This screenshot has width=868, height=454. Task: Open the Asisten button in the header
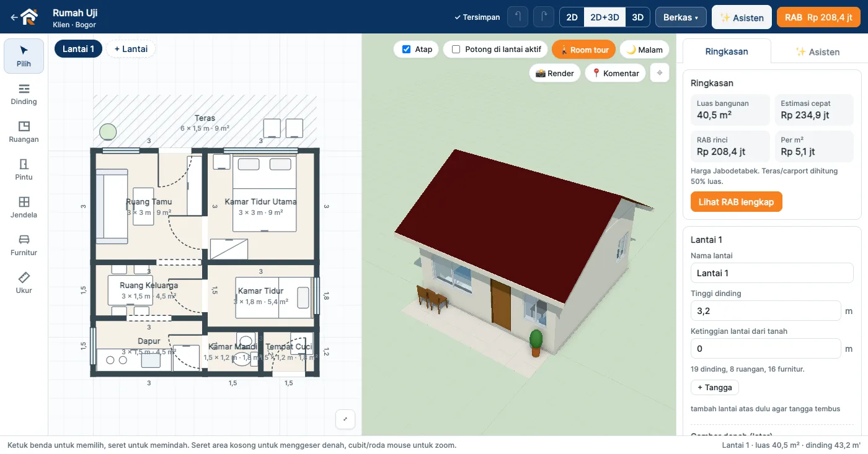click(742, 17)
